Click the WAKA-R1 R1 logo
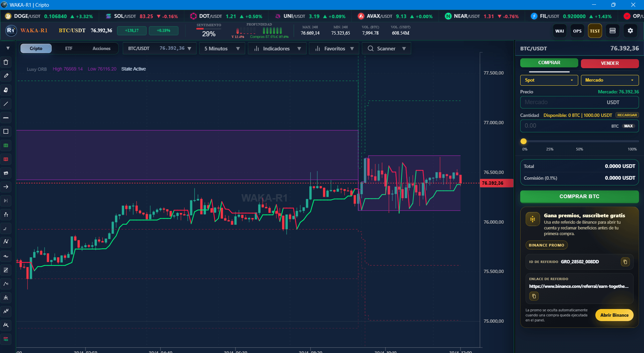The width and height of the screenshot is (644, 353). coord(11,31)
